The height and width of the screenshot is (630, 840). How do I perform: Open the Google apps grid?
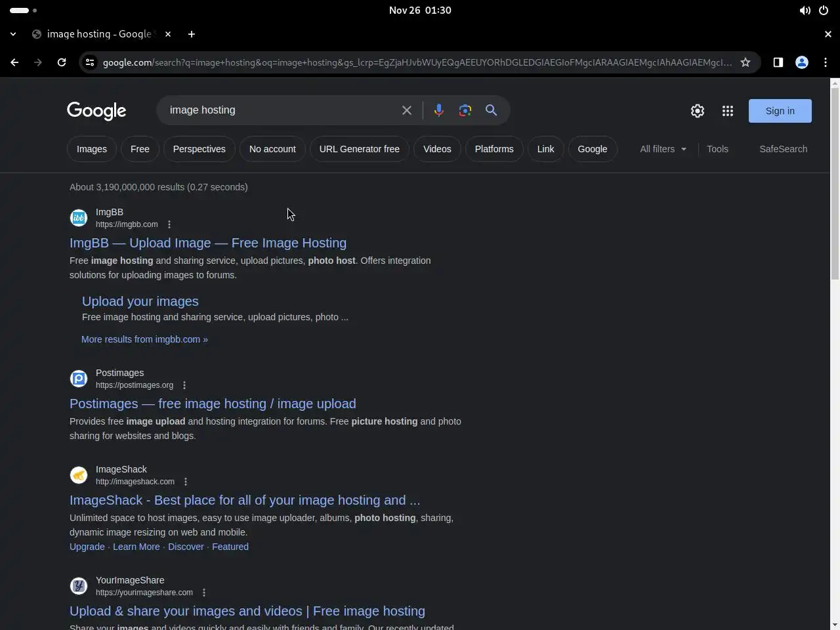(728, 111)
